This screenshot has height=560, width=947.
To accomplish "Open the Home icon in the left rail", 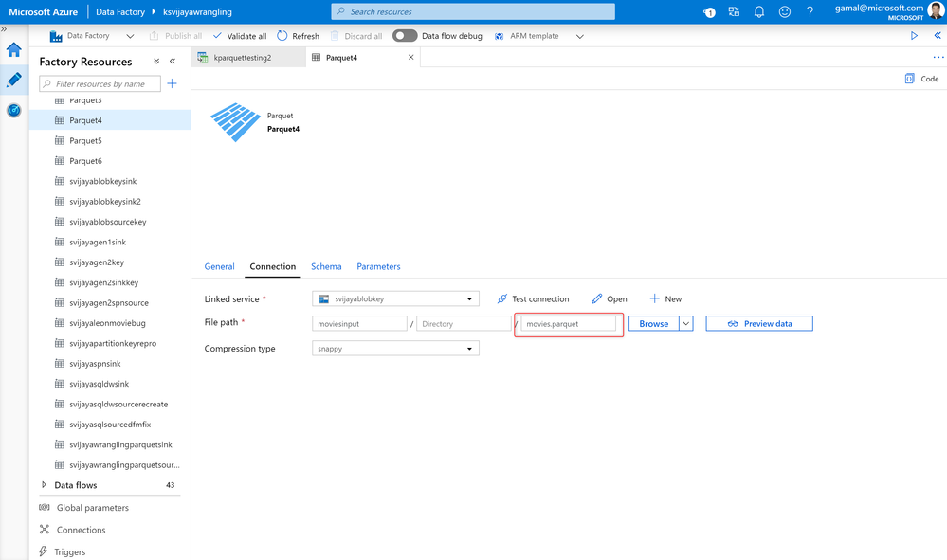I will pyautogui.click(x=14, y=50).
